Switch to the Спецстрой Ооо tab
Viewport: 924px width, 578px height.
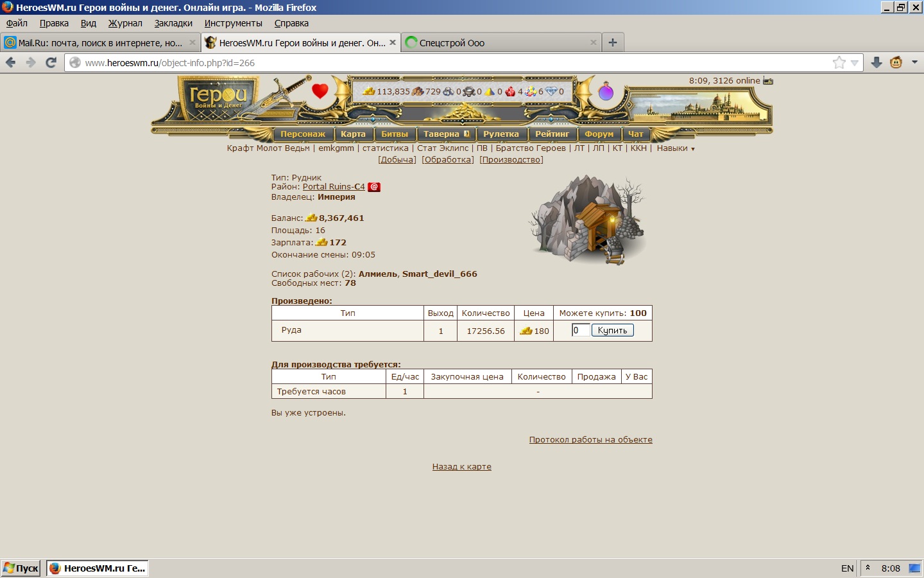coord(502,42)
